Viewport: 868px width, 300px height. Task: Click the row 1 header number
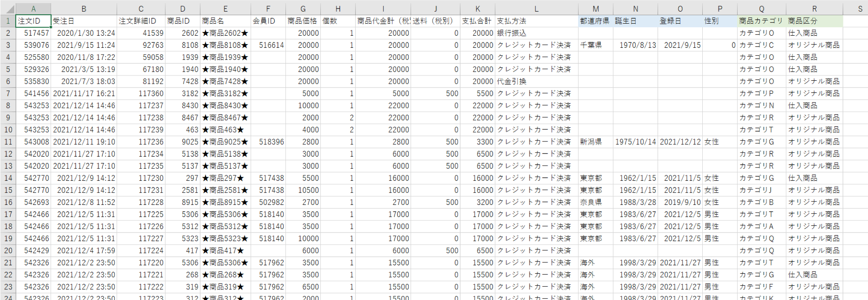click(8, 21)
